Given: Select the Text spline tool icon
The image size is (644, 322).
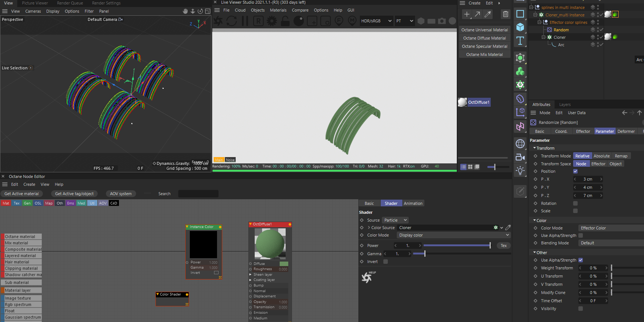Looking at the screenshot, I should pos(520,41).
